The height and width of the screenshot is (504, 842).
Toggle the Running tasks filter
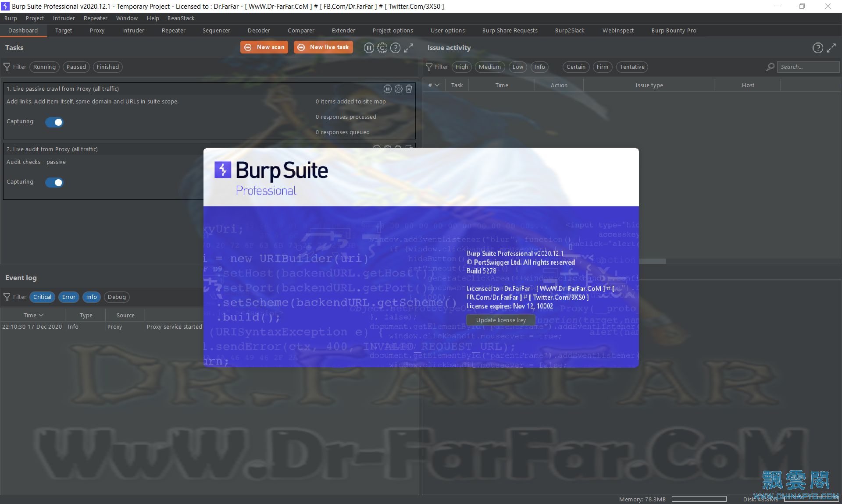click(44, 67)
